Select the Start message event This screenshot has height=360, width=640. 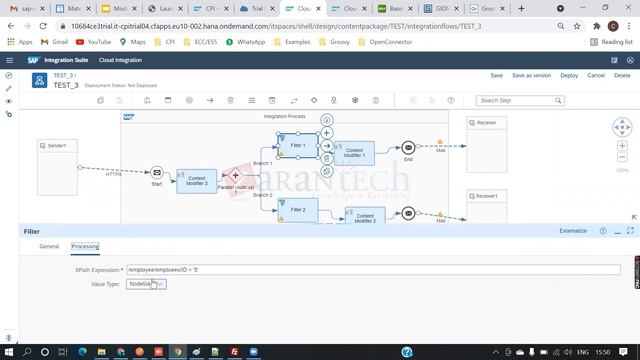coord(157,173)
